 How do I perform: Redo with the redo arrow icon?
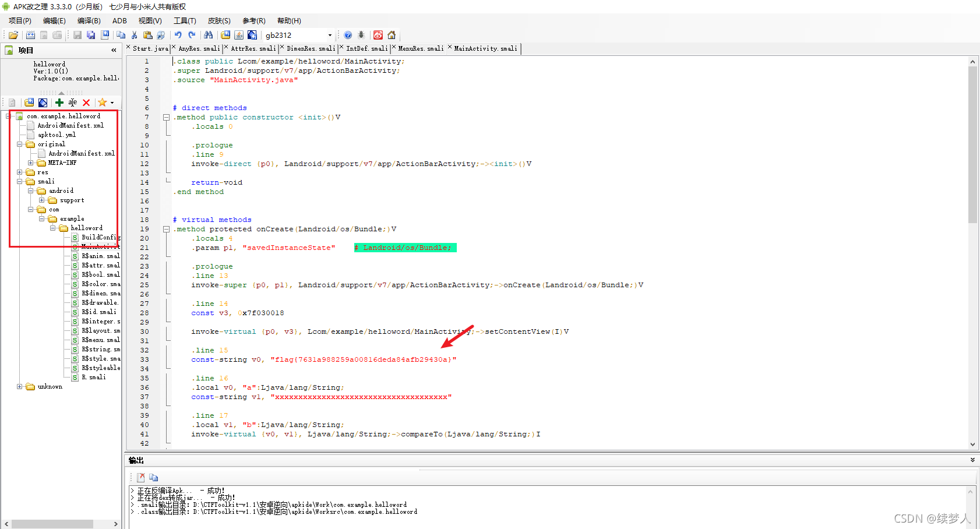click(x=192, y=35)
